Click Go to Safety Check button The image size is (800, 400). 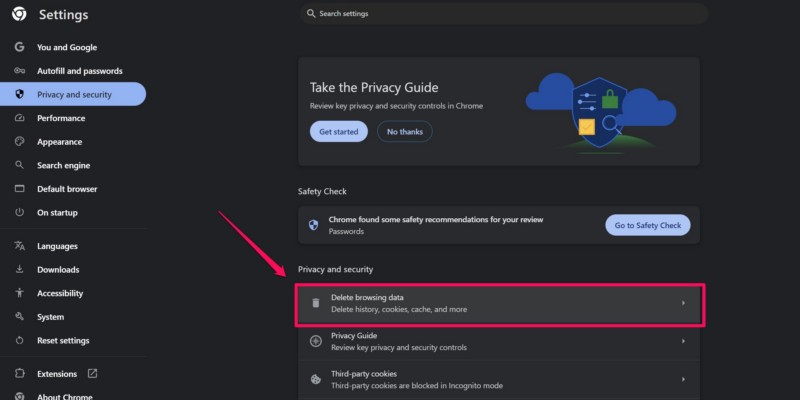[647, 225]
